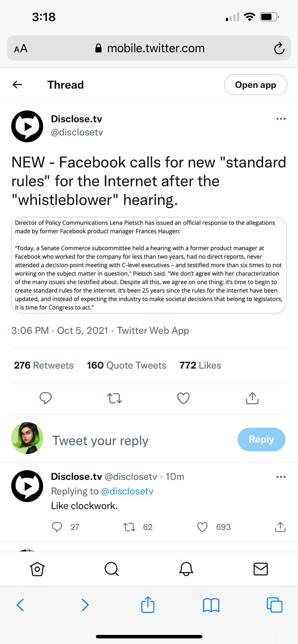
Task: Open the Messages envelope tab
Action: pyautogui.click(x=261, y=569)
